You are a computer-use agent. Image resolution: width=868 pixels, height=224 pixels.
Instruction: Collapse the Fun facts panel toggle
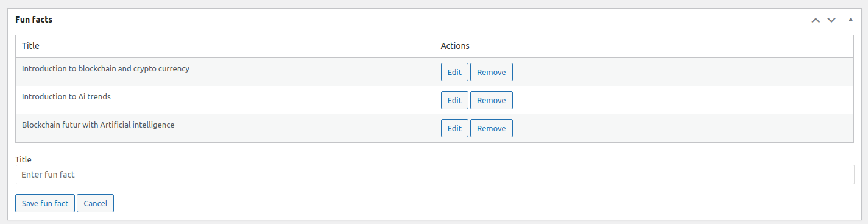(x=850, y=20)
